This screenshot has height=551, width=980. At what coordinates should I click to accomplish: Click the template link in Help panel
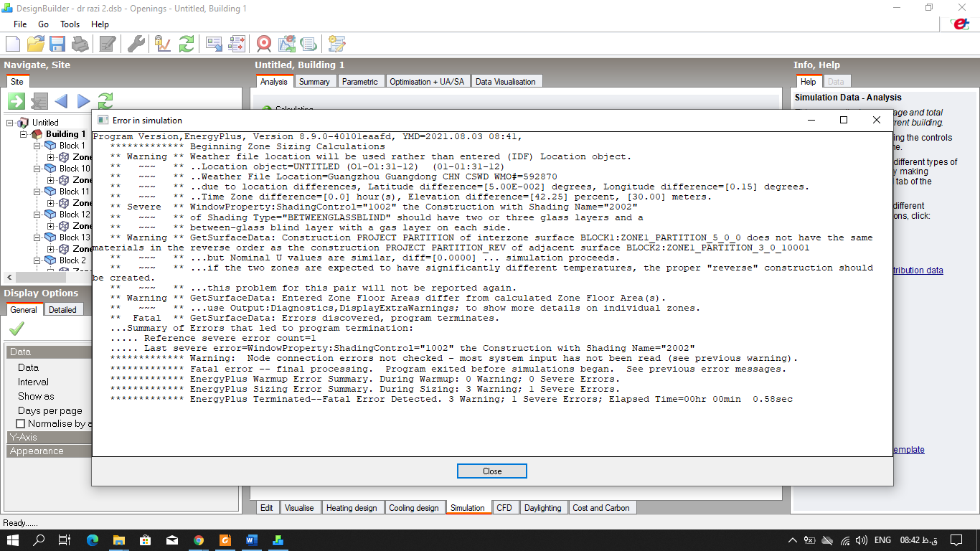tap(909, 450)
